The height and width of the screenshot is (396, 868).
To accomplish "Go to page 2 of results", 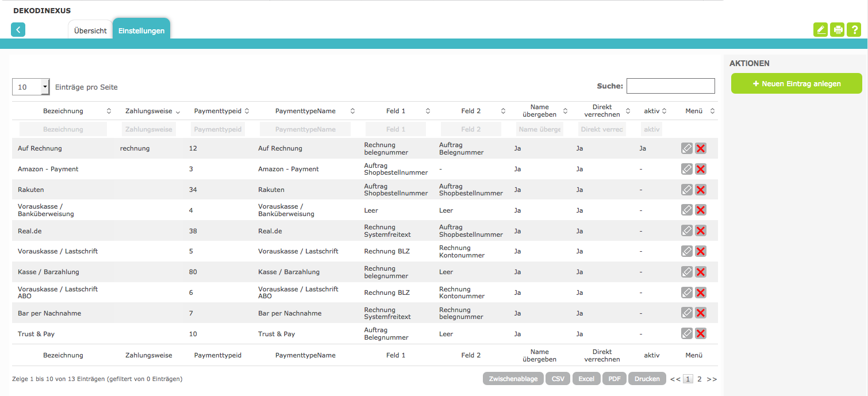I will [x=700, y=379].
